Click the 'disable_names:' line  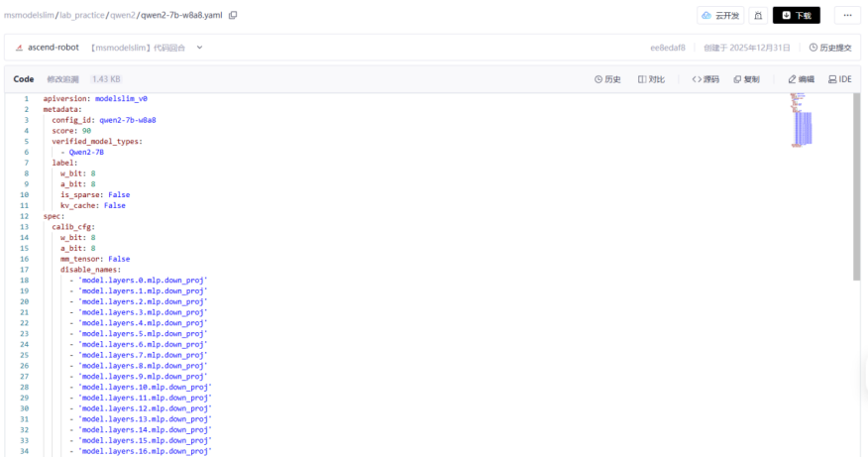pyautogui.click(x=91, y=270)
